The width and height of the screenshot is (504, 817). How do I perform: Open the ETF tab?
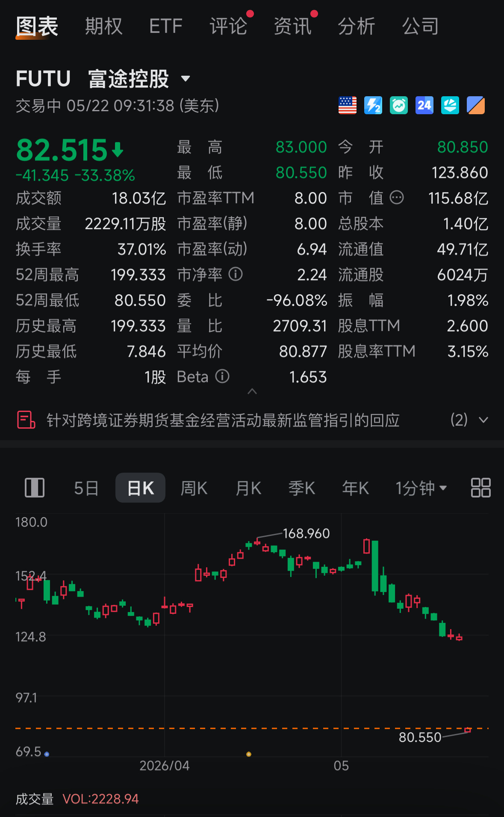(166, 27)
